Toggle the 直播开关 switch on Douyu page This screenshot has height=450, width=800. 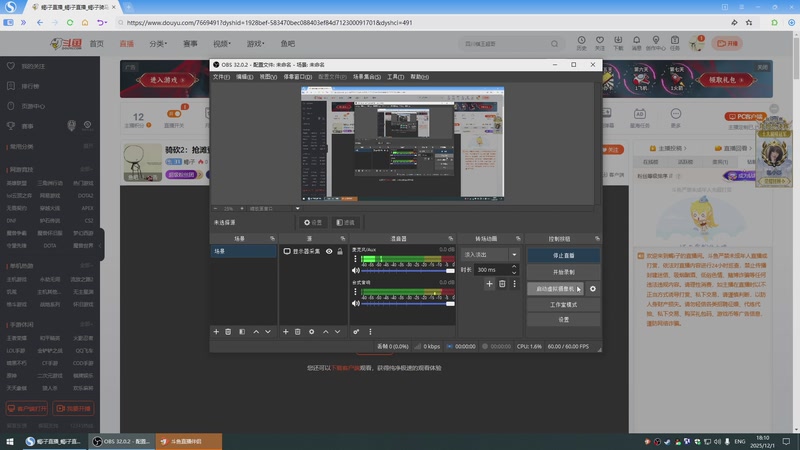(174, 114)
